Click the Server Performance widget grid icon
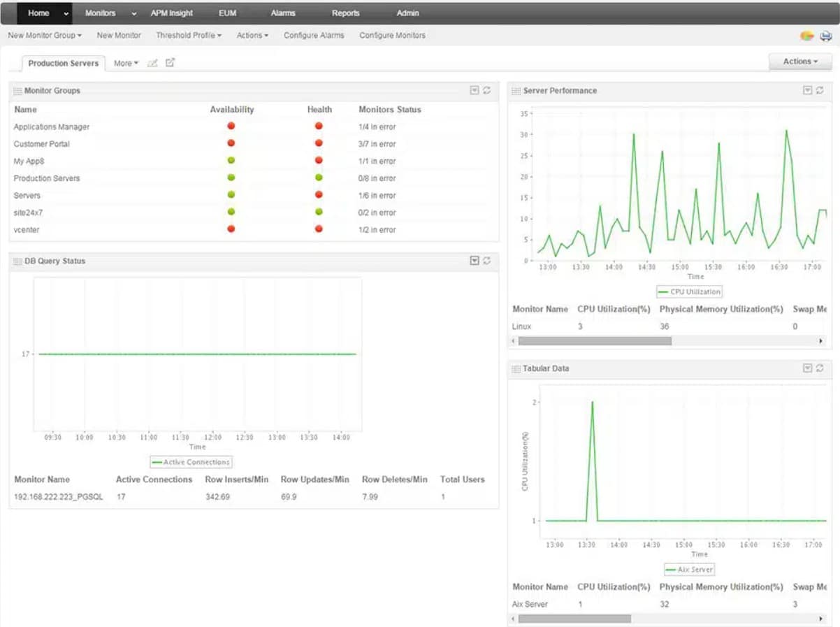The width and height of the screenshot is (840, 627). (516, 91)
